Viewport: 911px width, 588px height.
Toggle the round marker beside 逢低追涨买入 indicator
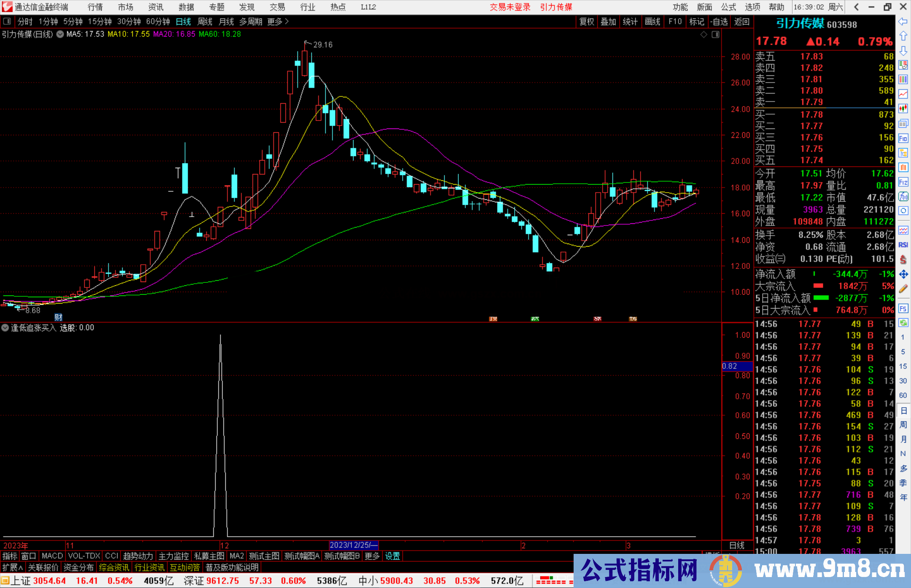tap(5, 328)
